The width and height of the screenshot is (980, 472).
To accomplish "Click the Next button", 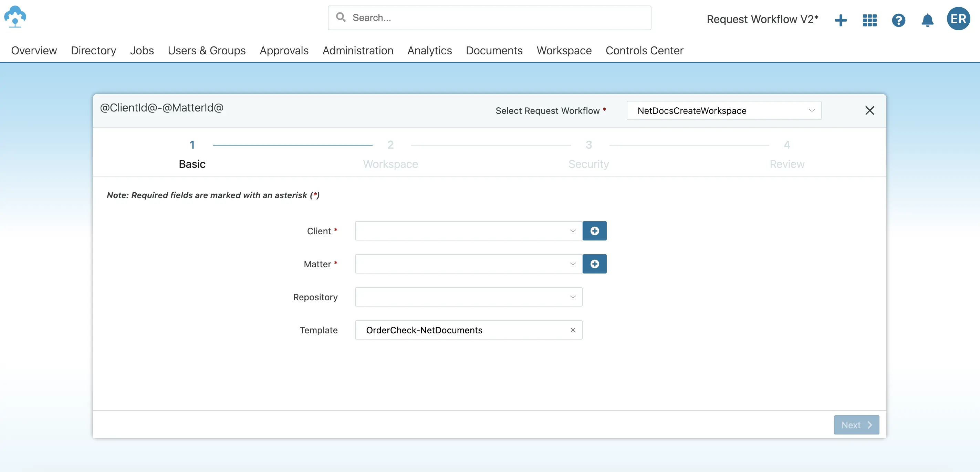I will [856, 425].
